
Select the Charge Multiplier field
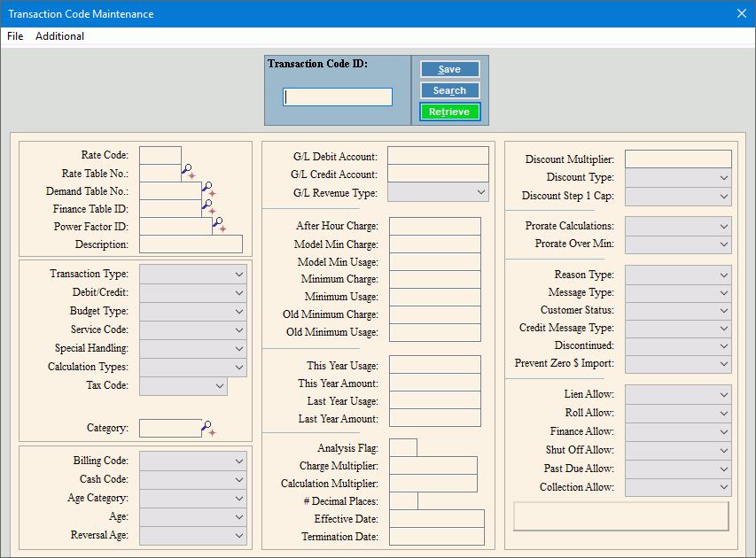coord(433,466)
